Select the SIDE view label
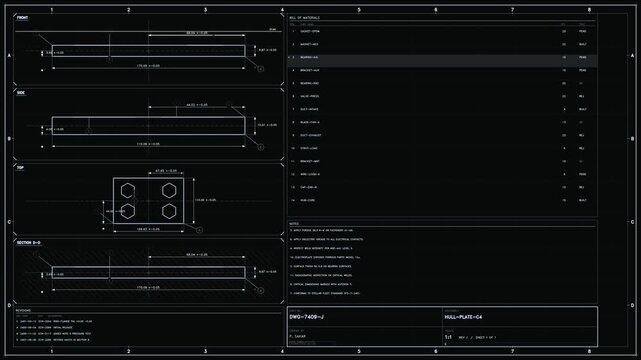The image size is (641, 360). point(21,93)
